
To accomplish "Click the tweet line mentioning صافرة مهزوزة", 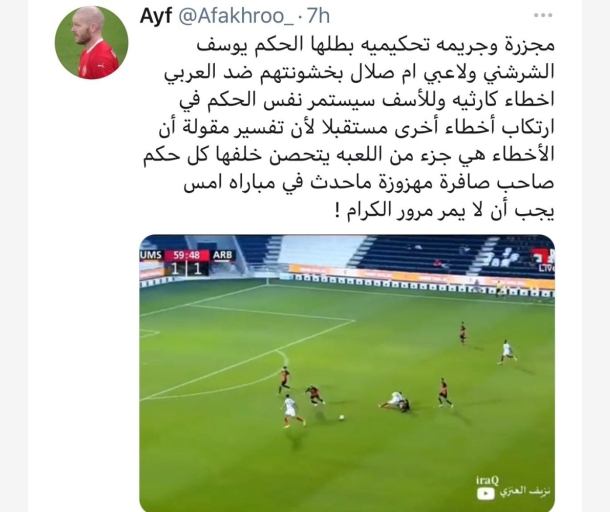I will tap(369, 183).
